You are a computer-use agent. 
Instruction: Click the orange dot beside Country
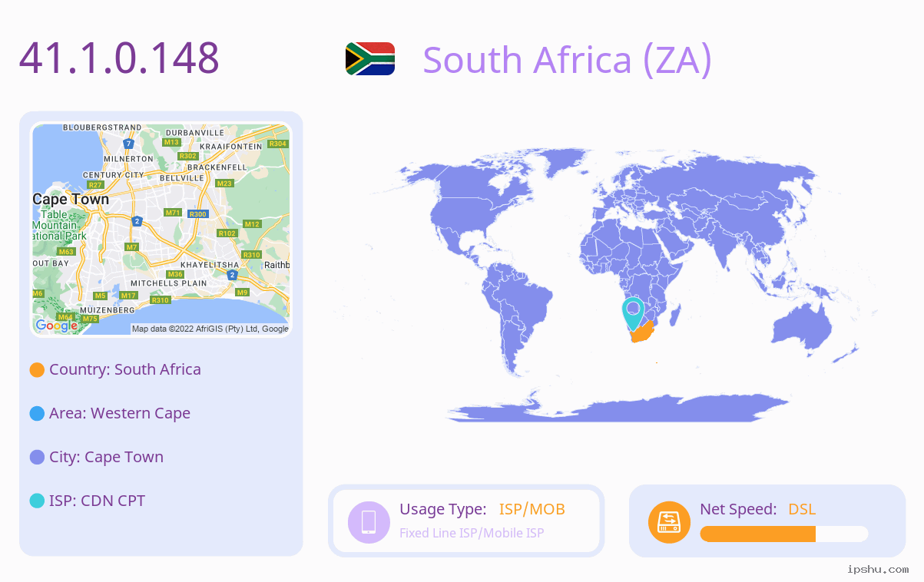[x=37, y=370]
